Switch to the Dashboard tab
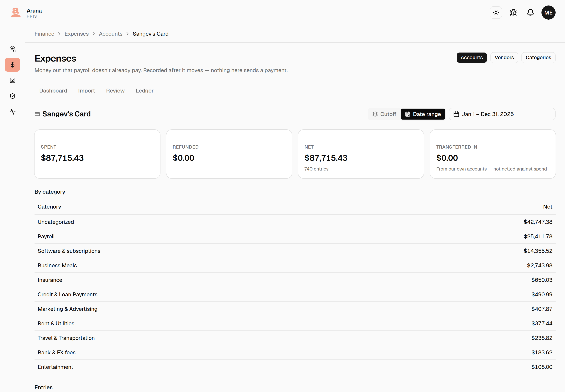565x392 pixels. pyautogui.click(x=53, y=91)
